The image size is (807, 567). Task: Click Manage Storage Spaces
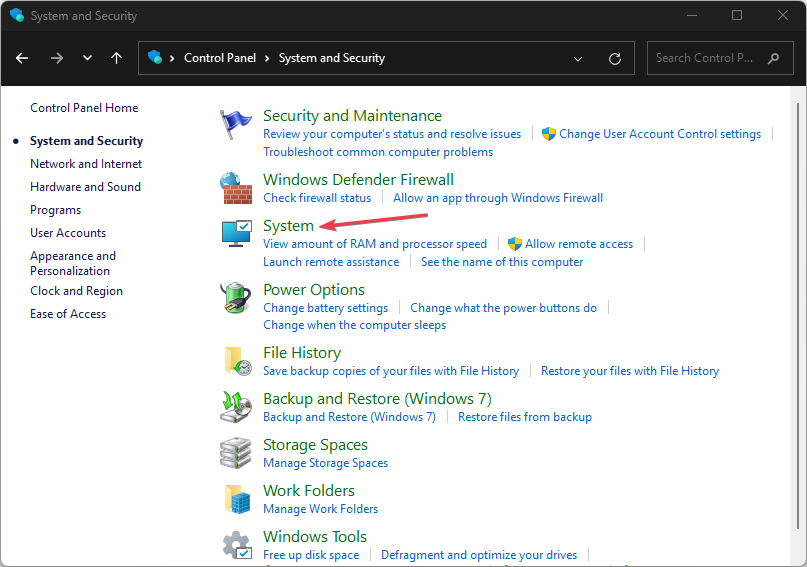pos(325,463)
